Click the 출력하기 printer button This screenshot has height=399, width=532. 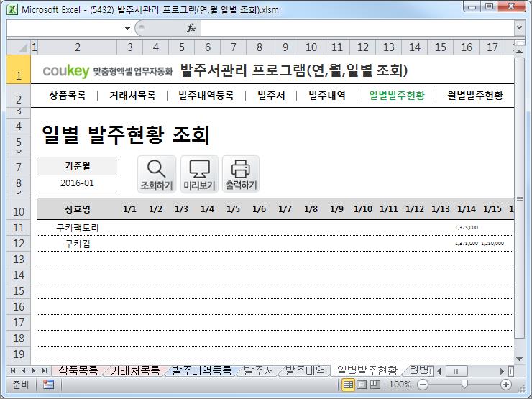[x=241, y=175]
